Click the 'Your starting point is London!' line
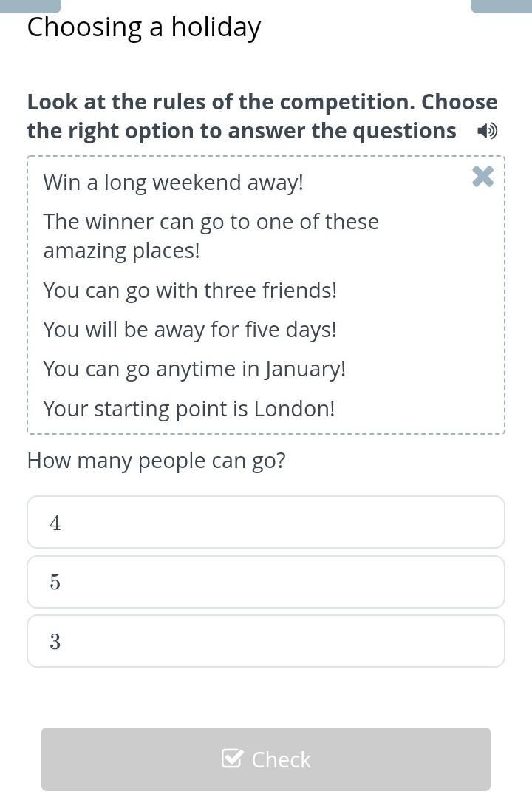The image size is (532, 800). point(189,409)
